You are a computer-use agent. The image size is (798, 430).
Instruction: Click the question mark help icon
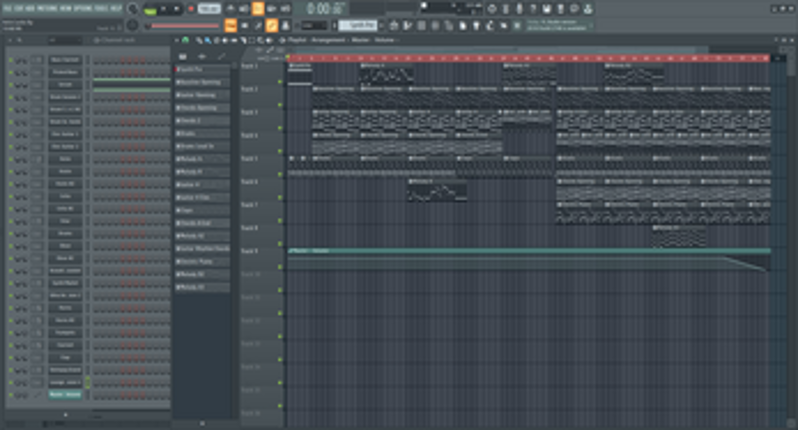pyautogui.click(x=533, y=9)
